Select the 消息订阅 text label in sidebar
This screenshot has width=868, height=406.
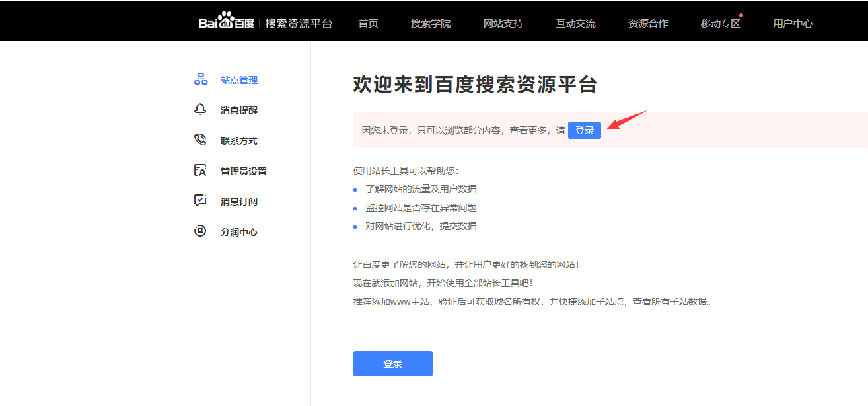click(x=239, y=202)
